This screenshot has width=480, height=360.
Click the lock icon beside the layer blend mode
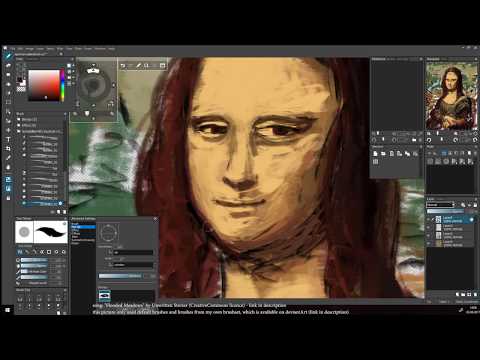(475, 205)
